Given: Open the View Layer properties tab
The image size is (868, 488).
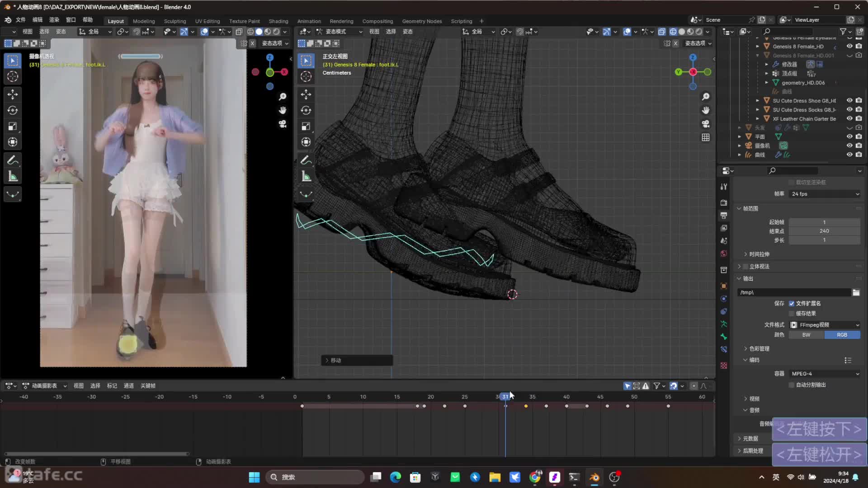Looking at the screenshot, I should (724, 228).
